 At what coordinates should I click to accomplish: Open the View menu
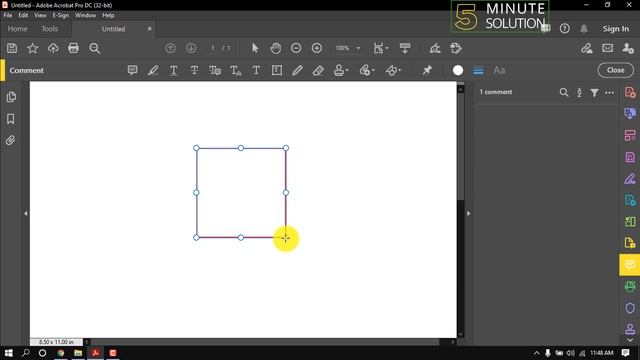click(x=40, y=15)
